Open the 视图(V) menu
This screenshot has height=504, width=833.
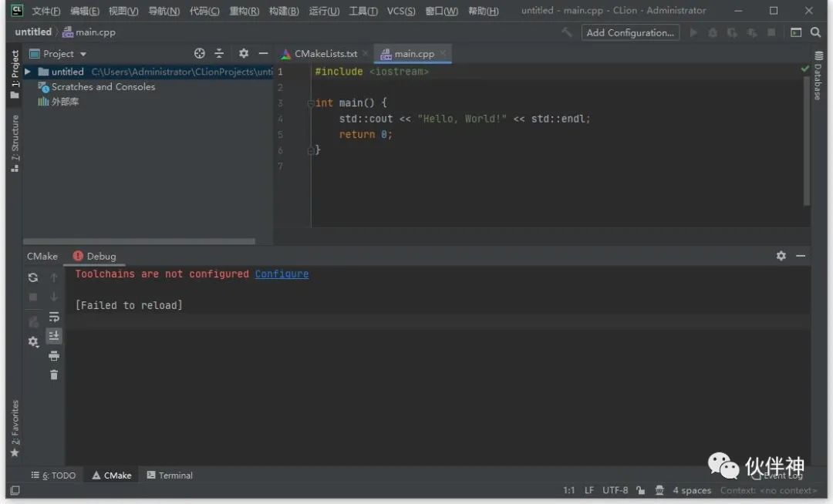pos(123,11)
